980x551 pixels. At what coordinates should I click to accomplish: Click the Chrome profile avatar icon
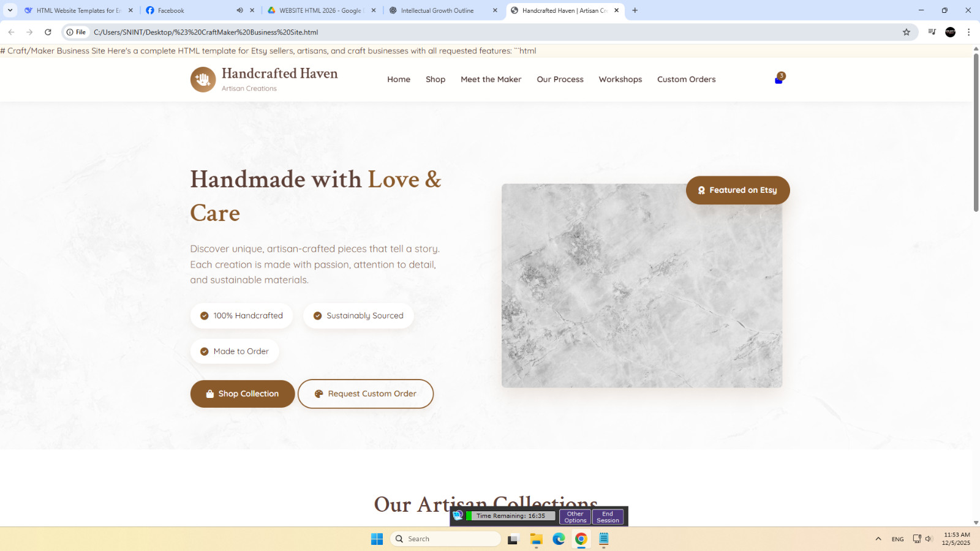(951, 32)
